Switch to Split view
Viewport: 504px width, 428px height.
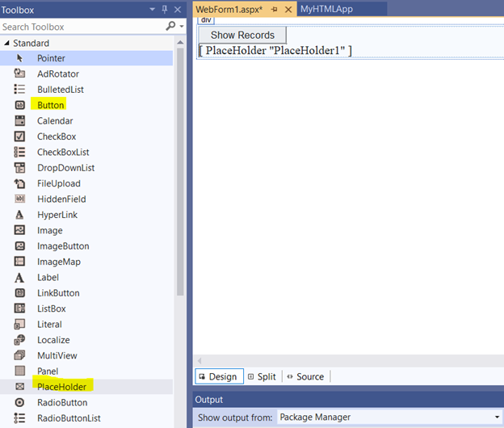262,376
